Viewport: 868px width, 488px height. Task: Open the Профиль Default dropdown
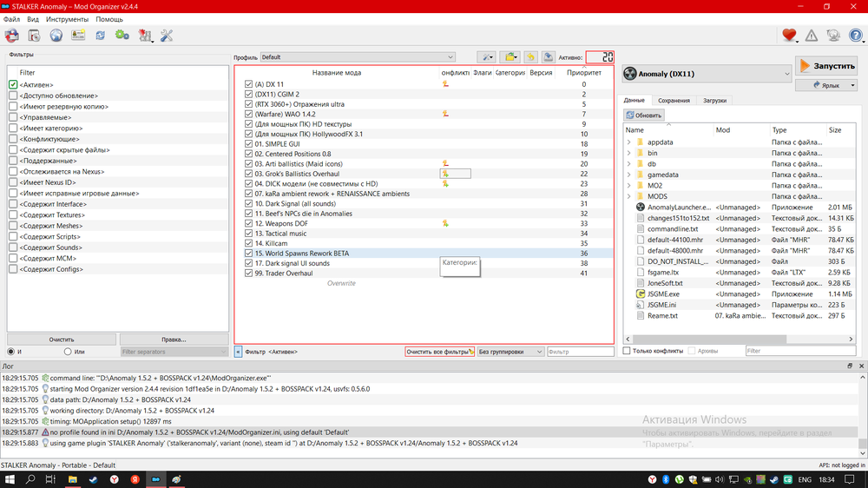(x=358, y=57)
